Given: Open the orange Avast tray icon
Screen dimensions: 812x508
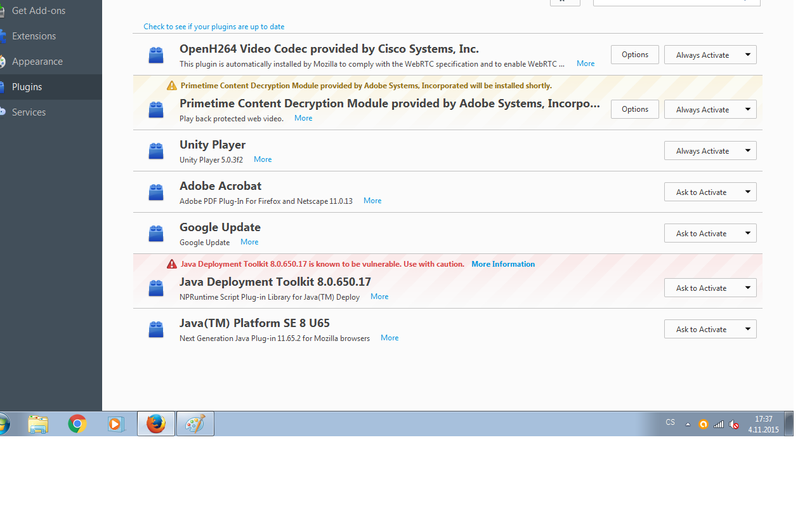Looking at the screenshot, I should 703,424.
